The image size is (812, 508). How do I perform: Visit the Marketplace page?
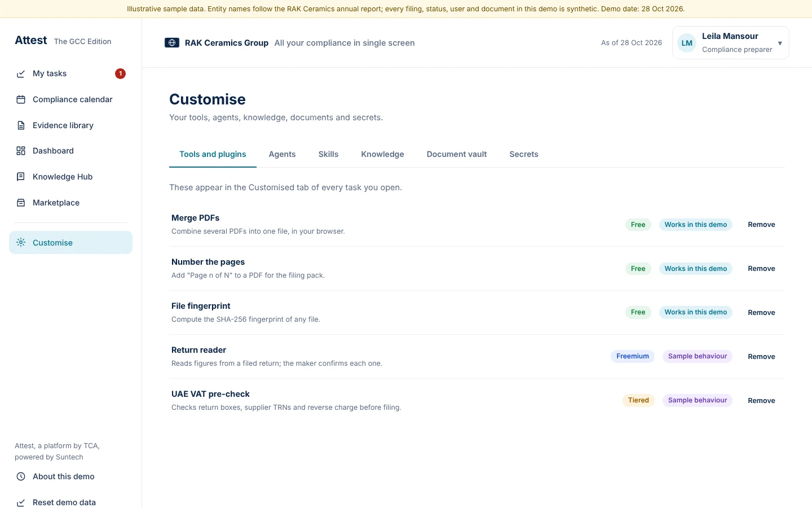[x=70, y=203]
